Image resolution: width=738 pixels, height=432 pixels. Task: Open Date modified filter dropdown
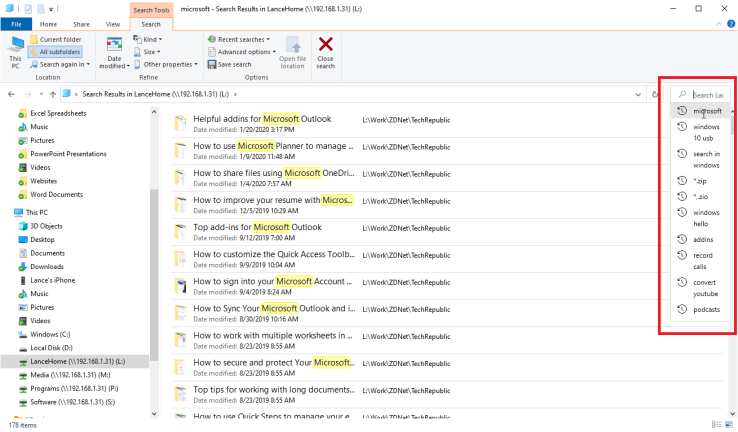click(114, 53)
